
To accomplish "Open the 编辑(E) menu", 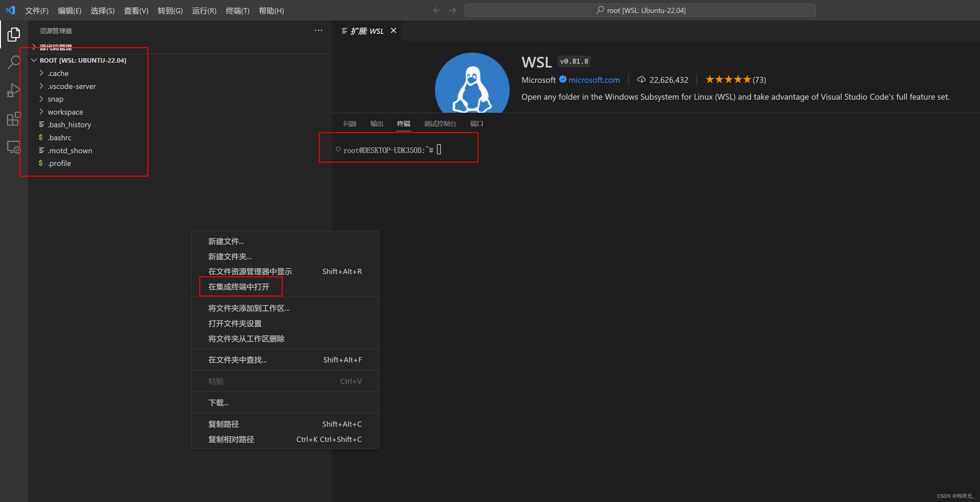I will 69,11.
